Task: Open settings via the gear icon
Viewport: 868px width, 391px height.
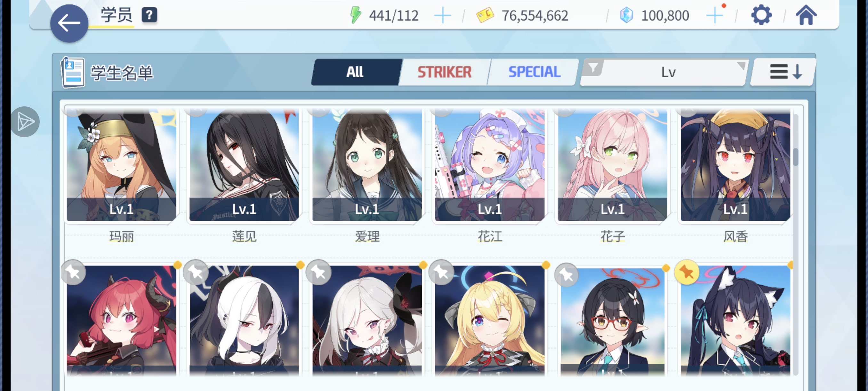Action: tap(761, 15)
